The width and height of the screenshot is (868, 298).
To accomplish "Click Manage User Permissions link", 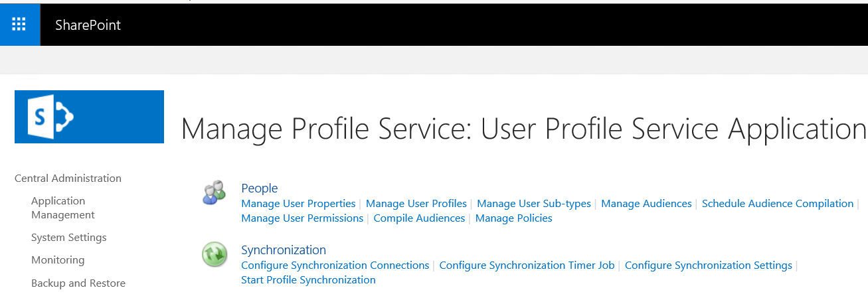I will tap(302, 218).
